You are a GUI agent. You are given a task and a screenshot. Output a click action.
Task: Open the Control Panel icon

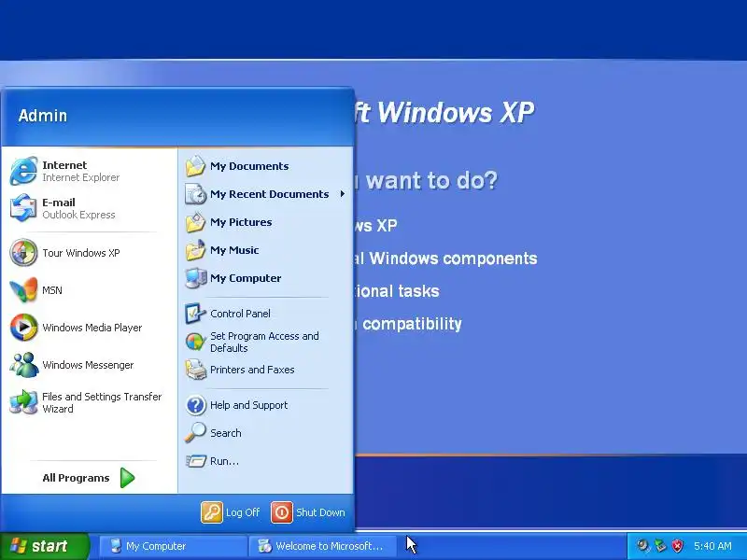click(195, 314)
